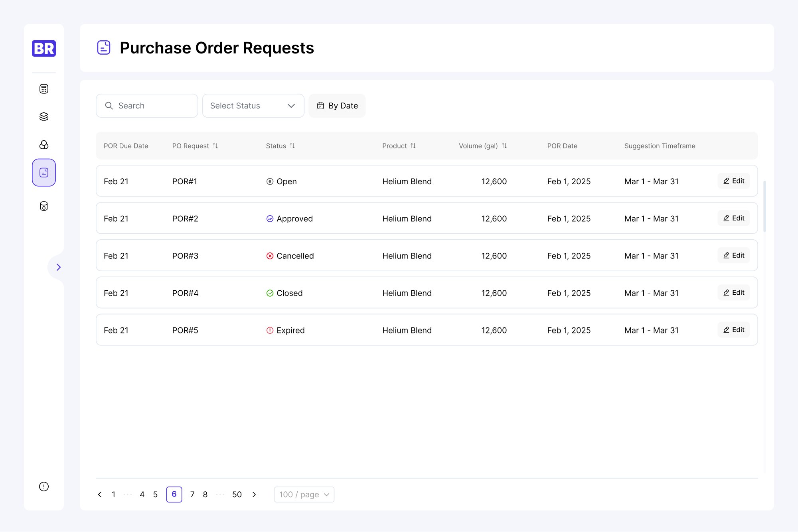This screenshot has width=798, height=532.
Task: Click the By Date filter button
Action: click(x=337, y=106)
